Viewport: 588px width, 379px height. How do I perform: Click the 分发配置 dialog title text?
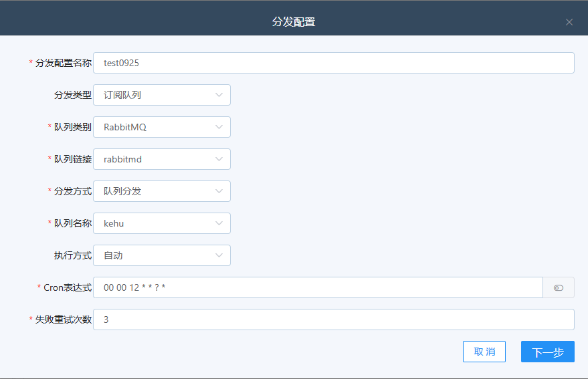tap(294, 22)
